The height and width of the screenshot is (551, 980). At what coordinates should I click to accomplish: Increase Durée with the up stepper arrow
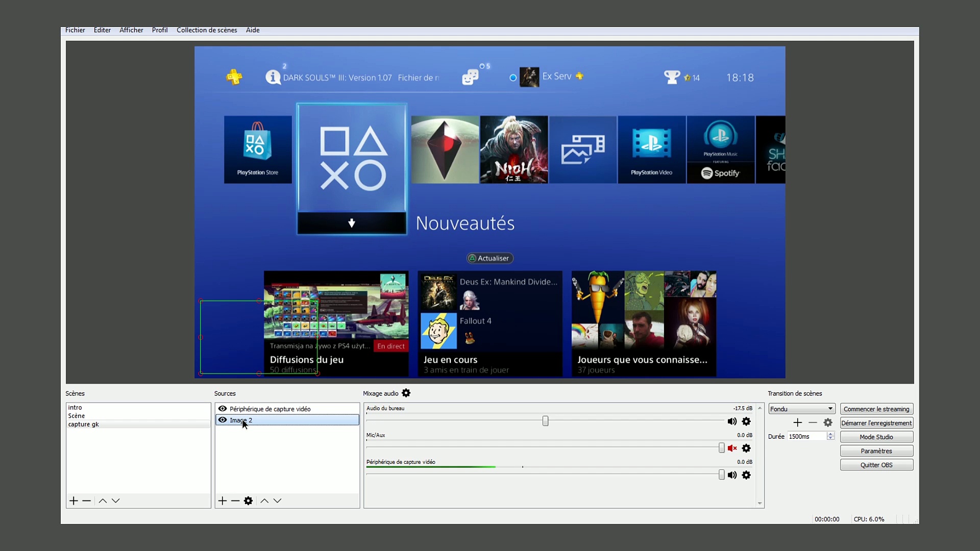click(x=830, y=434)
